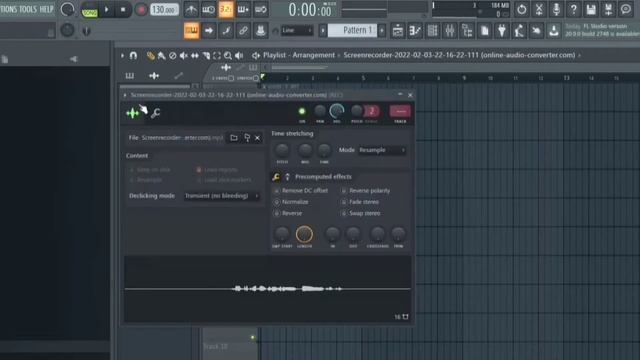The image size is (640, 360).
Task: Select the playlist slip tool
Action: [195, 56]
